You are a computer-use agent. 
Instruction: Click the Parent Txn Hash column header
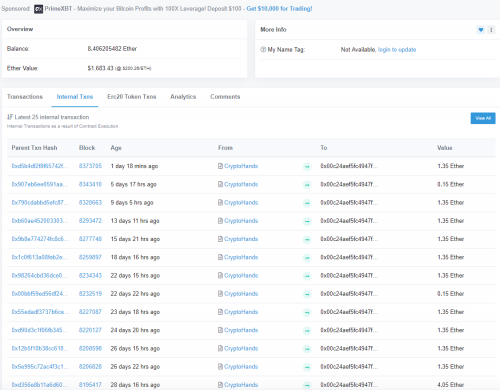(x=34, y=148)
